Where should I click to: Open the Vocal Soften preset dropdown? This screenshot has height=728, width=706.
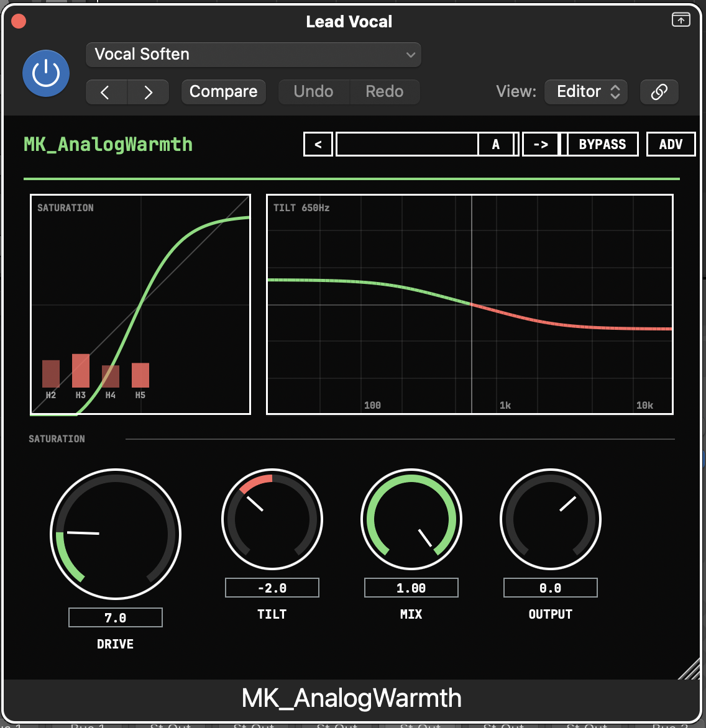[254, 55]
